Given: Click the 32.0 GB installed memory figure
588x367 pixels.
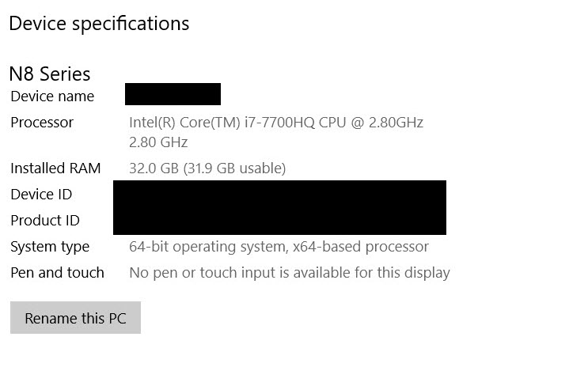Looking at the screenshot, I should click(x=154, y=168).
